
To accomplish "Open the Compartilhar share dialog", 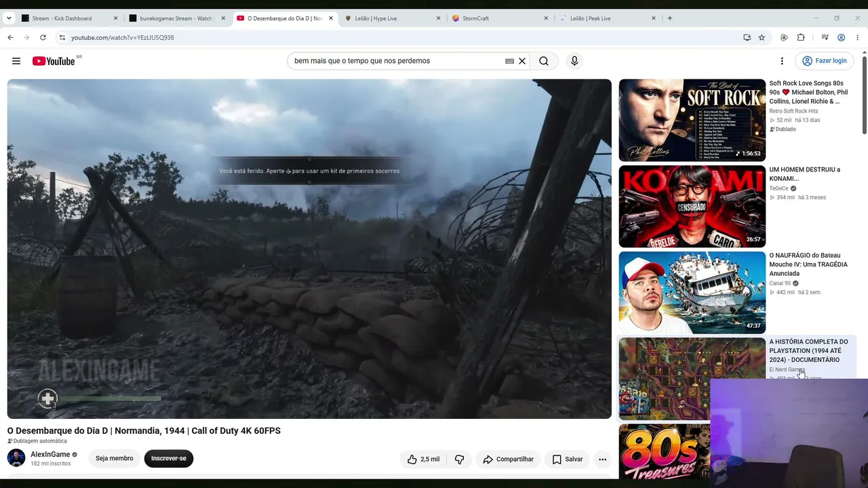I will (508, 459).
